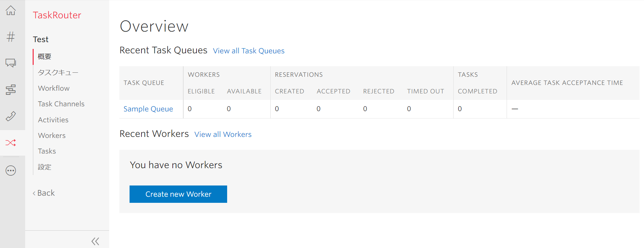Click the WORKERS group header
The width and height of the screenshot is (644, 248).
(204, 75)
